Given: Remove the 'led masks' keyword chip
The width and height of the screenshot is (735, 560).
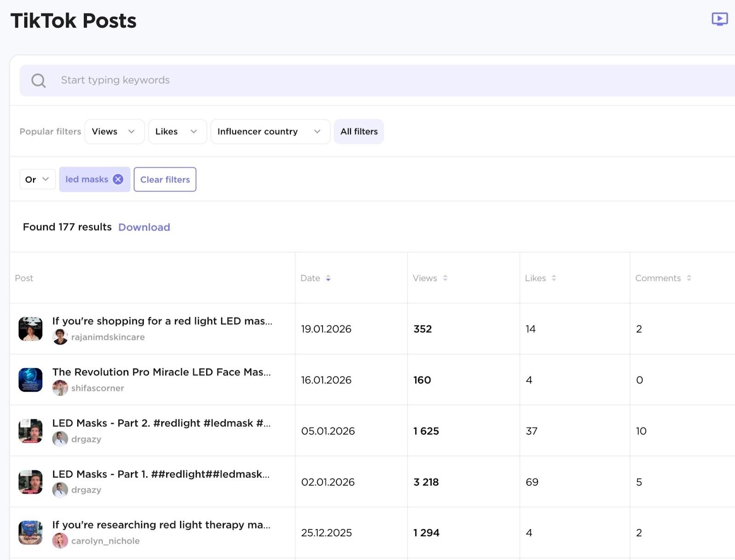Looking at the screenshot, I should tap(118, 179).
